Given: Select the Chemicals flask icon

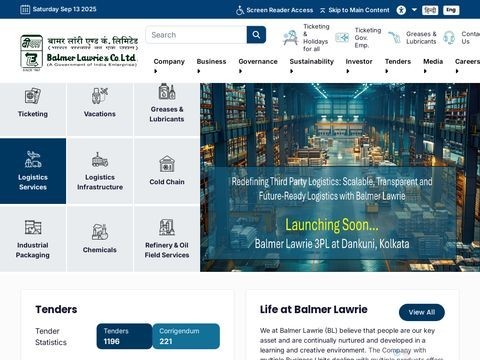Looking at the screenshot, I should pyautogui.click(x=100, y=231).
